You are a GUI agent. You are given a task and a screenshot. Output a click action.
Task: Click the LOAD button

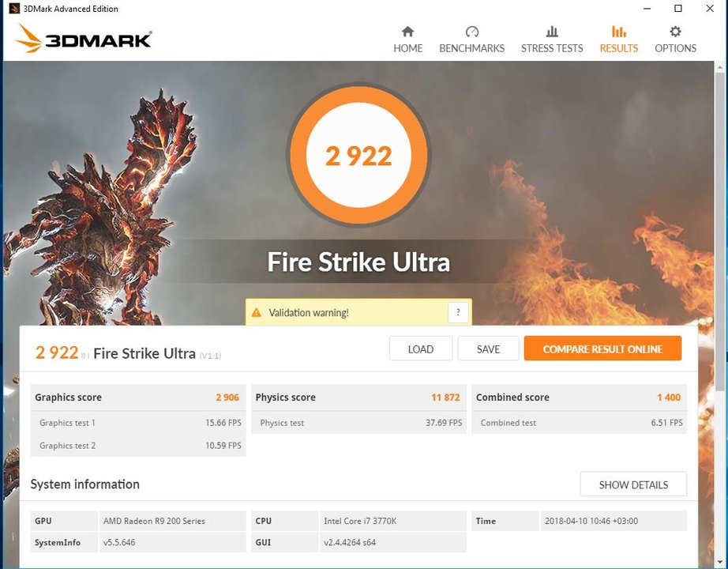click(421, 349)
